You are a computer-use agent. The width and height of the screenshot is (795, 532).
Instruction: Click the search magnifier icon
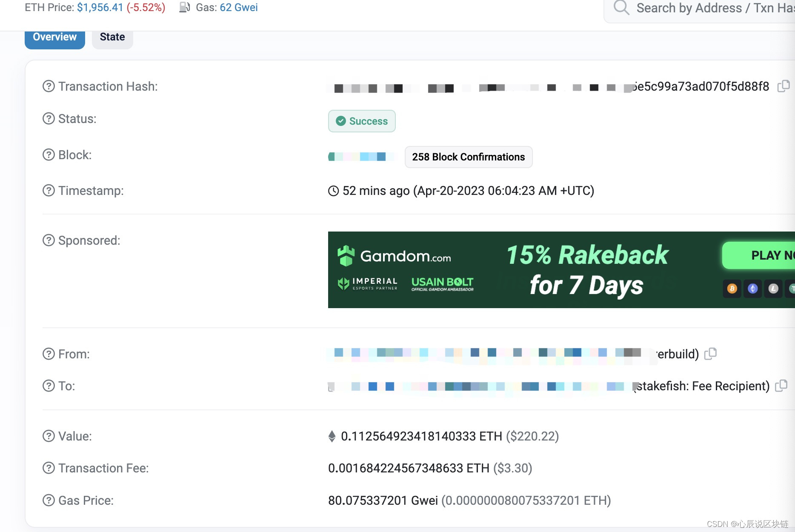click(x=621, y=8)
